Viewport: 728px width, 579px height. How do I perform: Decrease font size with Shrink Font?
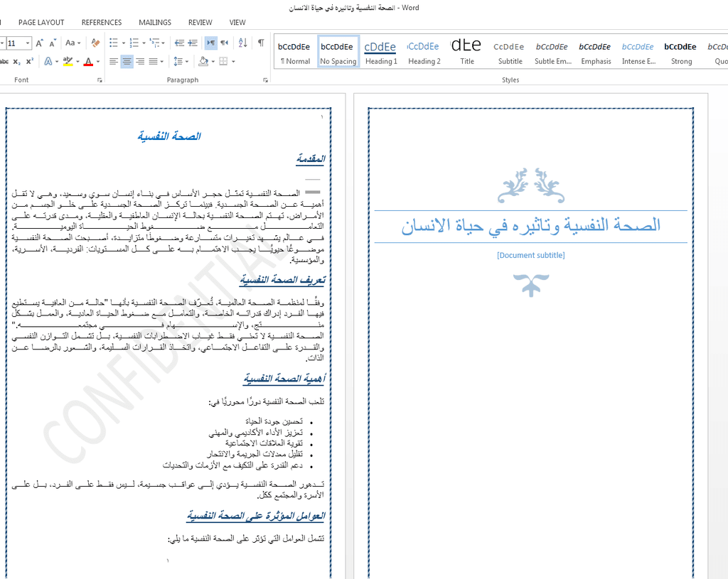tap(53, 43)
